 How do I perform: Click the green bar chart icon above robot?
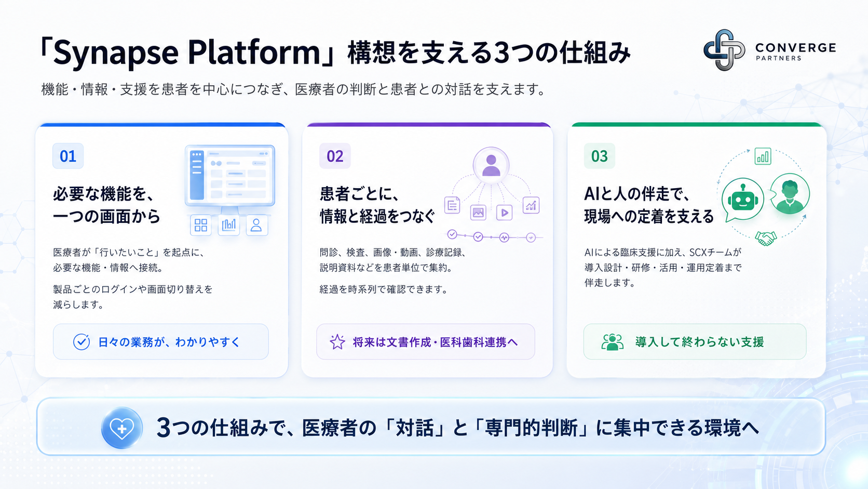763,156
